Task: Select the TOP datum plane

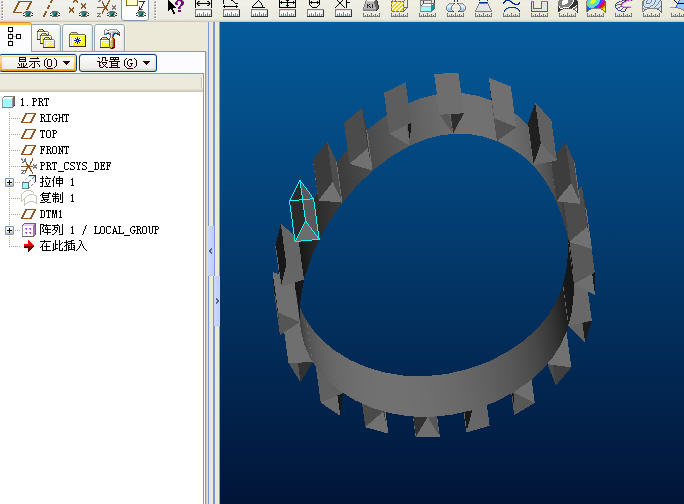Action: coord(39,134)
